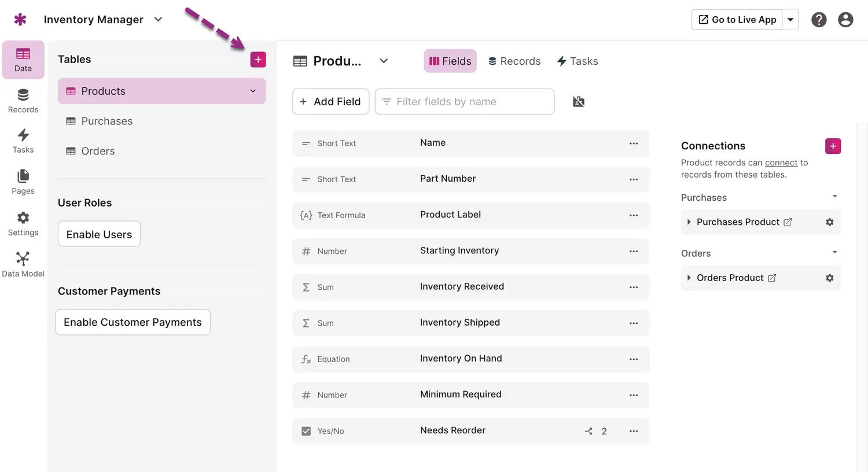Click the Add Field button
The width and height of the screenshot is (868, 472).
tap(330, 102)
